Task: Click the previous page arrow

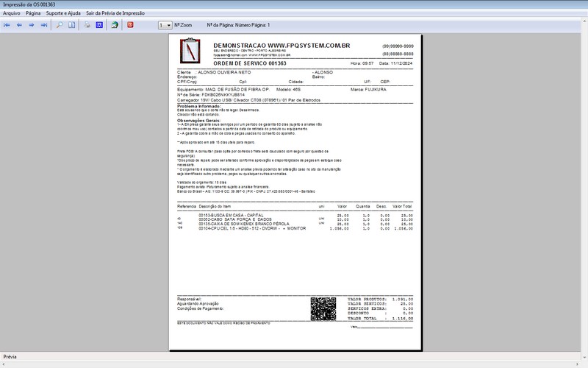Action: (20, 25)
